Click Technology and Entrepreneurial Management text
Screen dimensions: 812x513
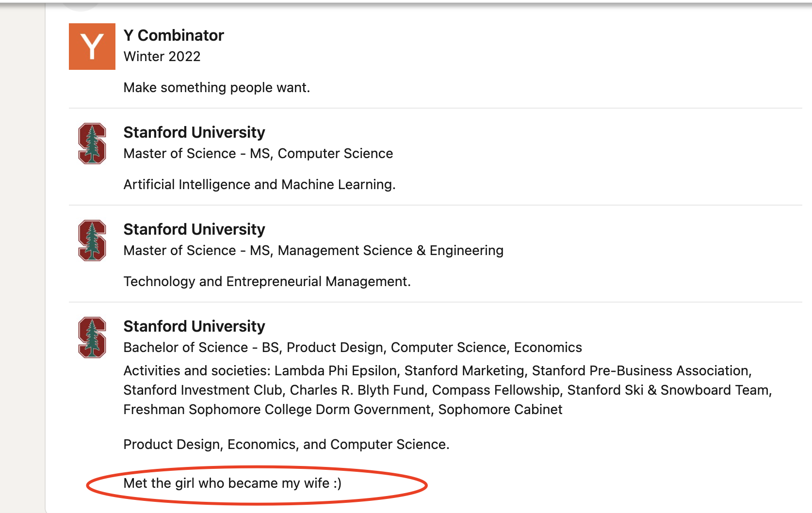point(267,282)
